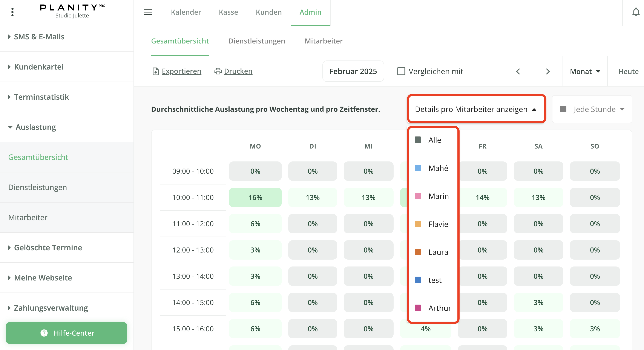Open notifications bell
This screenshot has height=350, width=644.
click(636, 12)
